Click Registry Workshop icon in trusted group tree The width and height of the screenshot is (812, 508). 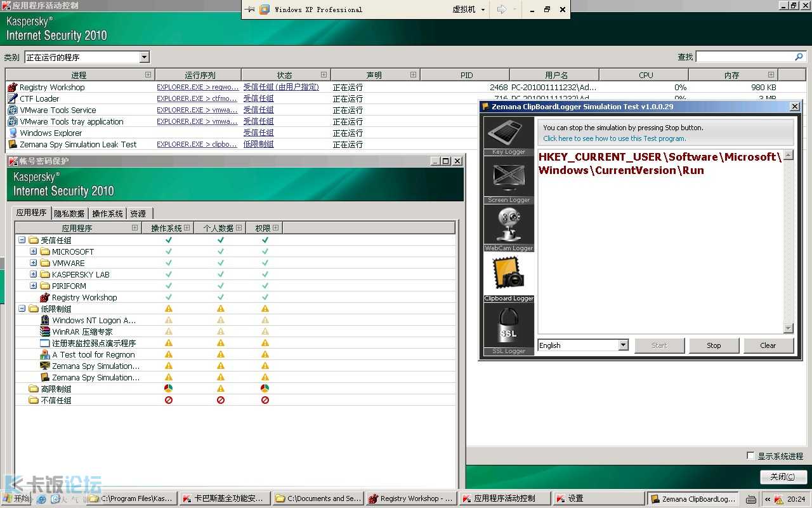44,297
